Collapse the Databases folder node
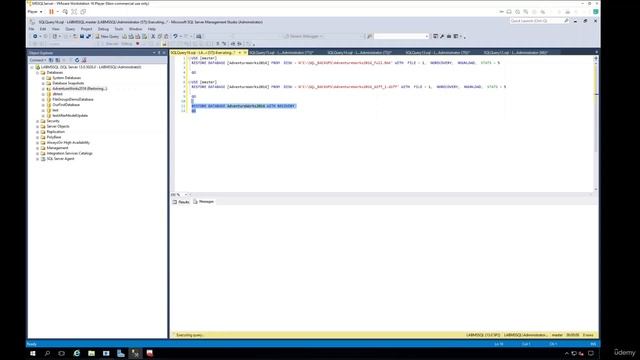 tap(38, 72)
